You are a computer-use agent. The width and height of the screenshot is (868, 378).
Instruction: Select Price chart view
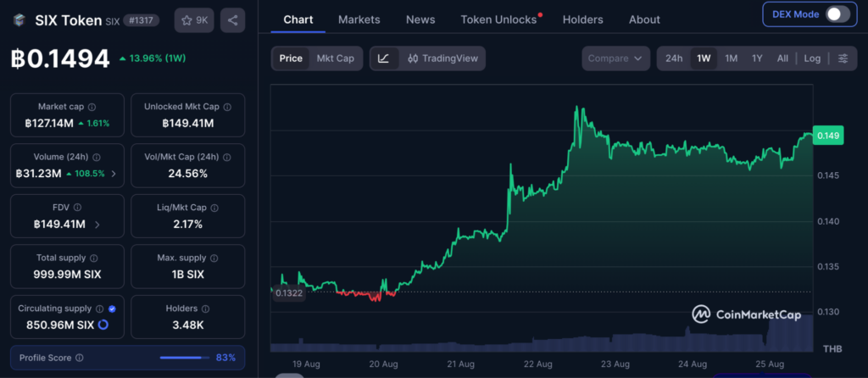pos(291,58)
